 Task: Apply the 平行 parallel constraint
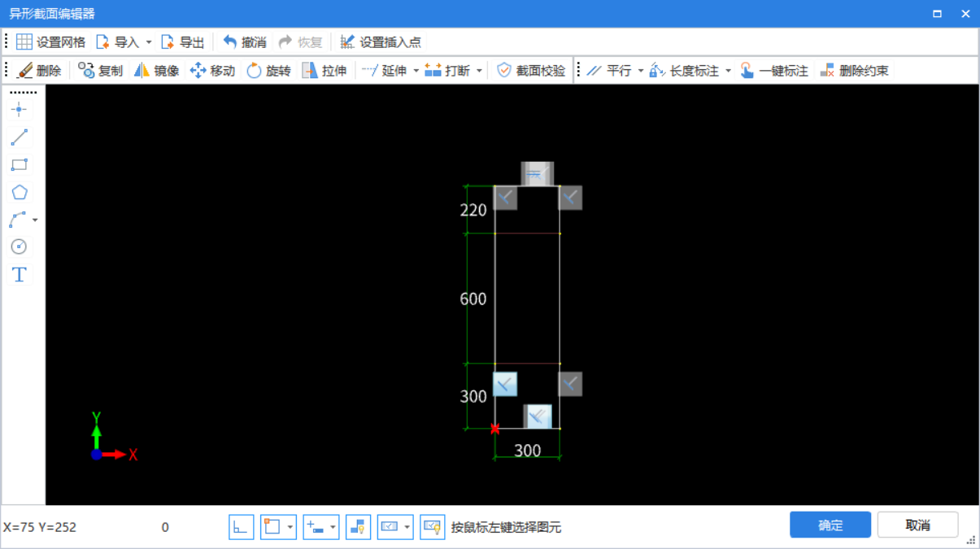point(609,71)
